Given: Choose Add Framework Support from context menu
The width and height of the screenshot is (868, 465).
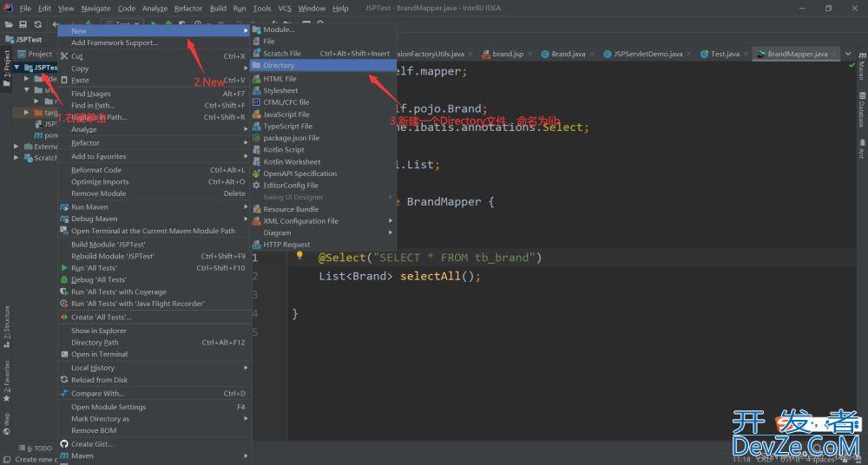Looking at the screenshot, I should (x=155, y=43).
